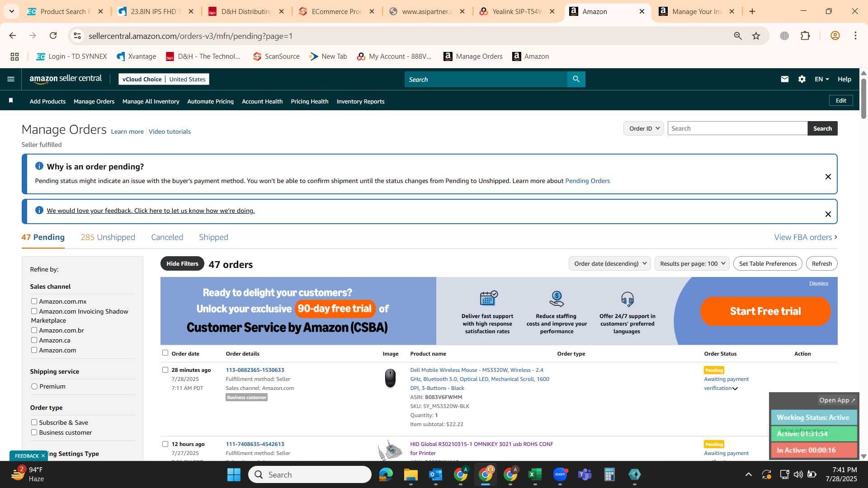This screenshot has height=488, width=868.
Task: Open browser extensions puzzle icon
Action: tap(805, 36)
